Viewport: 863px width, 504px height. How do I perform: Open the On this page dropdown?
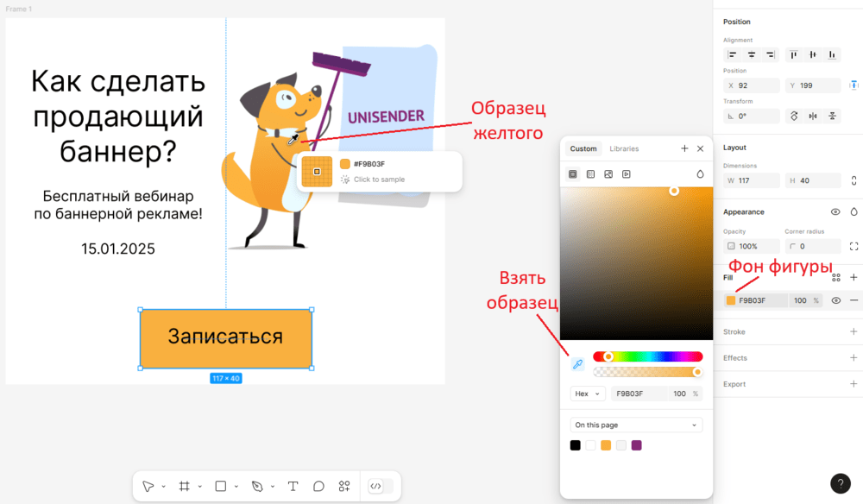[x=636, y=425]
